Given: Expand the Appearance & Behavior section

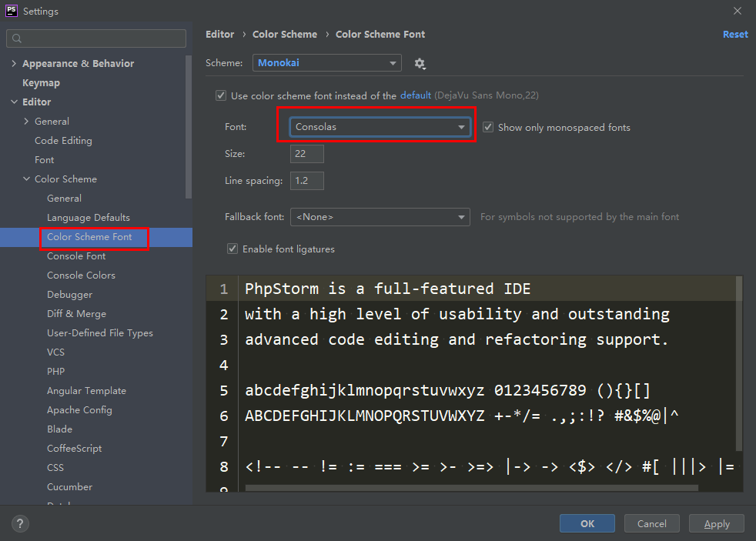Looking at the screenshot, I should point(13,63).
